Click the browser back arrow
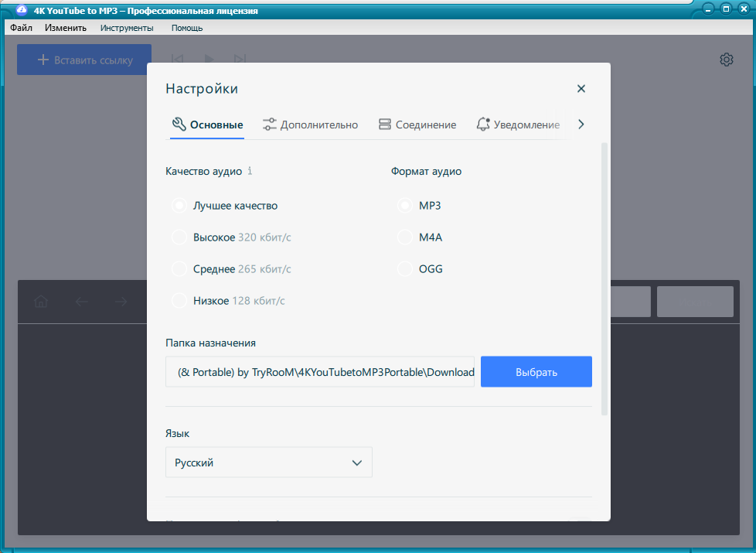 click(81, 302)
